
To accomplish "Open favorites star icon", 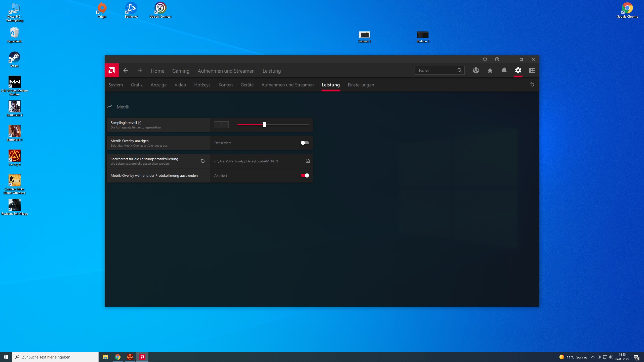I will tap(490, 70).
